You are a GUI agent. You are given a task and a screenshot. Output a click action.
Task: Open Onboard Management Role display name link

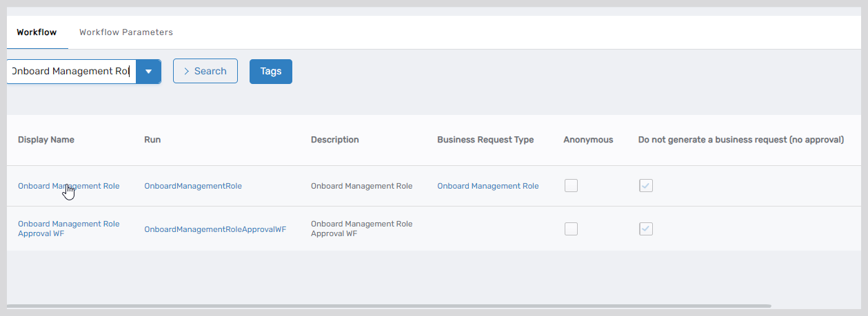click(69, 186)
